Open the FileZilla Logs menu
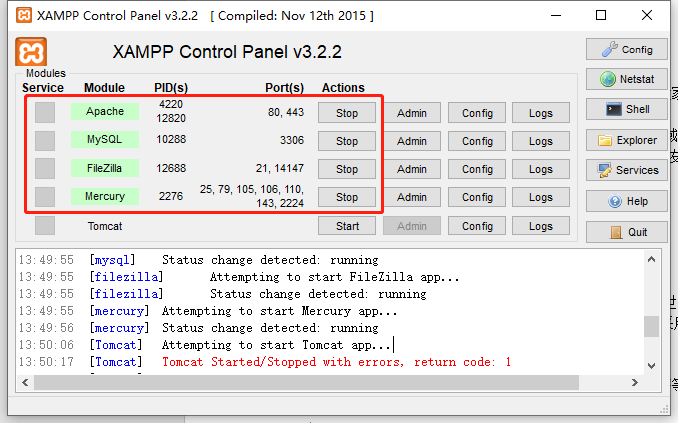 click(x=541, y=169)
